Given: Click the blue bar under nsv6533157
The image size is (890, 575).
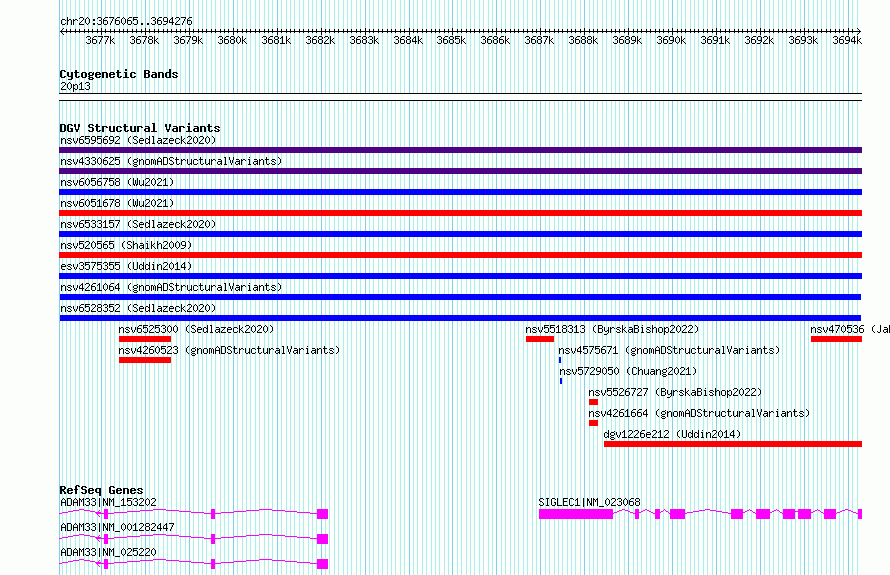Looking at the screenshot, I should 460,234.
